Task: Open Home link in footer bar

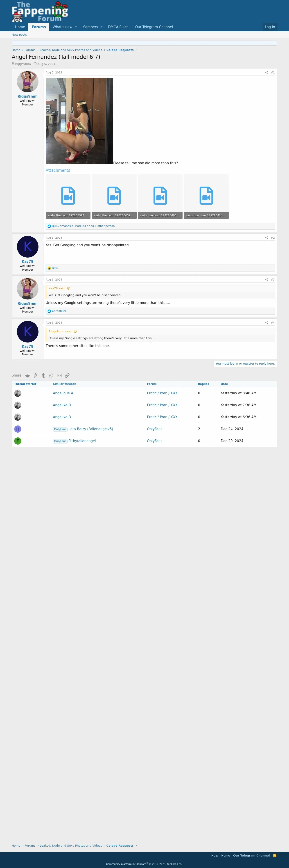Action: (x=225, y=856)
